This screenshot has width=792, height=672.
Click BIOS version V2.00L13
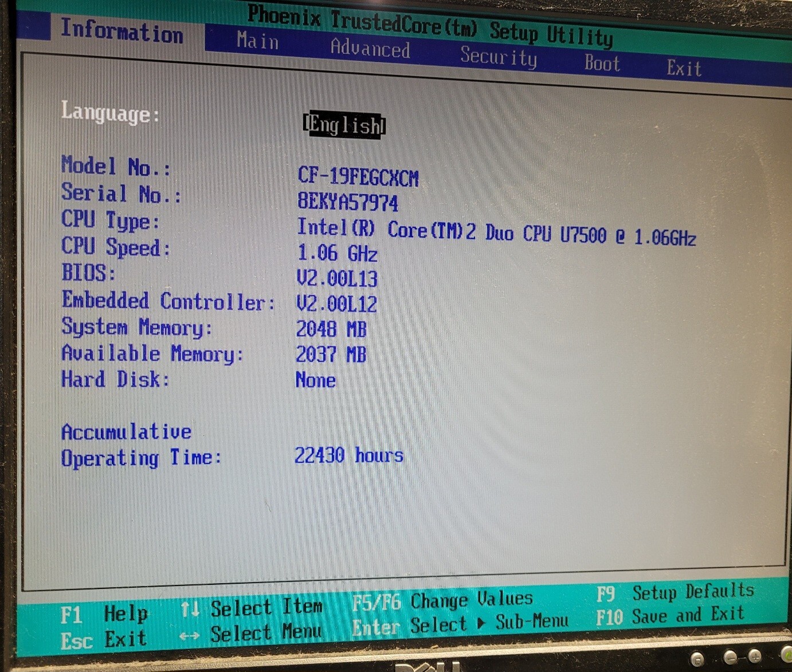(337, 278)
